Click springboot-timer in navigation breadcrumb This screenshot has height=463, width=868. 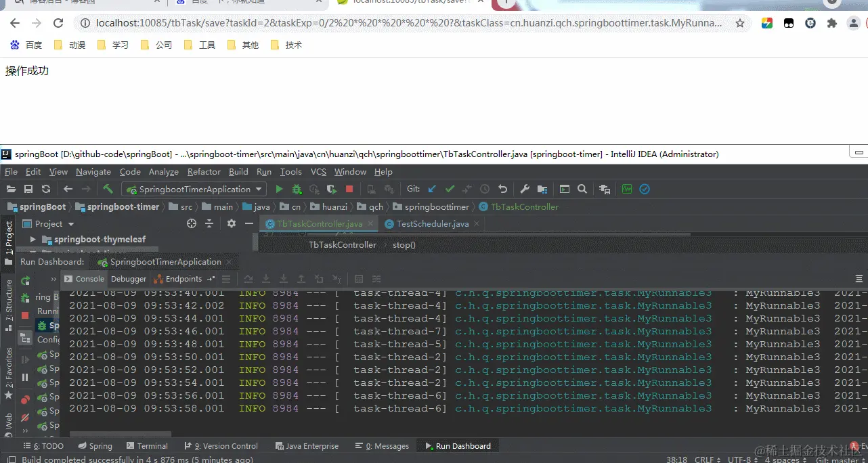[x=116, y=206]
